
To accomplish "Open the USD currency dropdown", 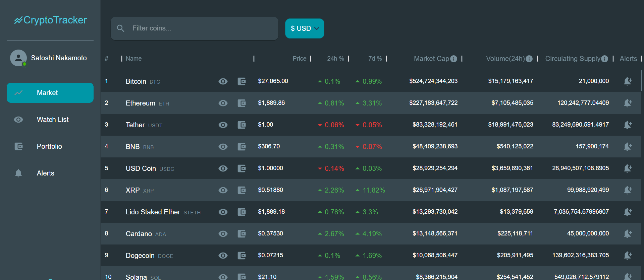I will (x=305, y=28).
